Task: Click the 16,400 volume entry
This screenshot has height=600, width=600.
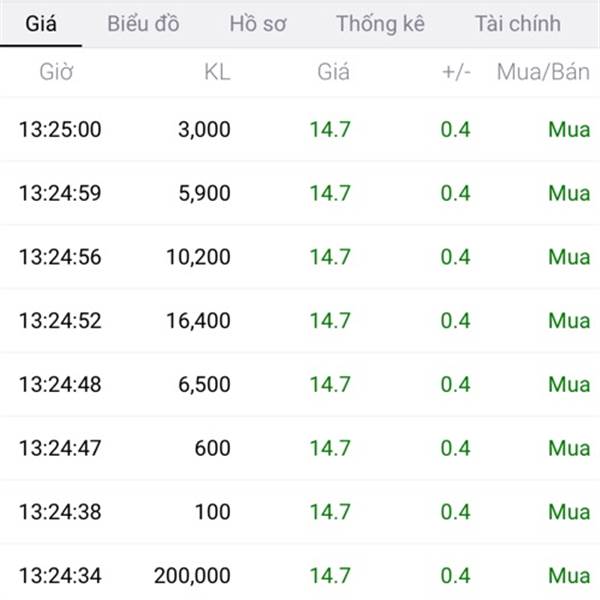Action: point(198,321)
